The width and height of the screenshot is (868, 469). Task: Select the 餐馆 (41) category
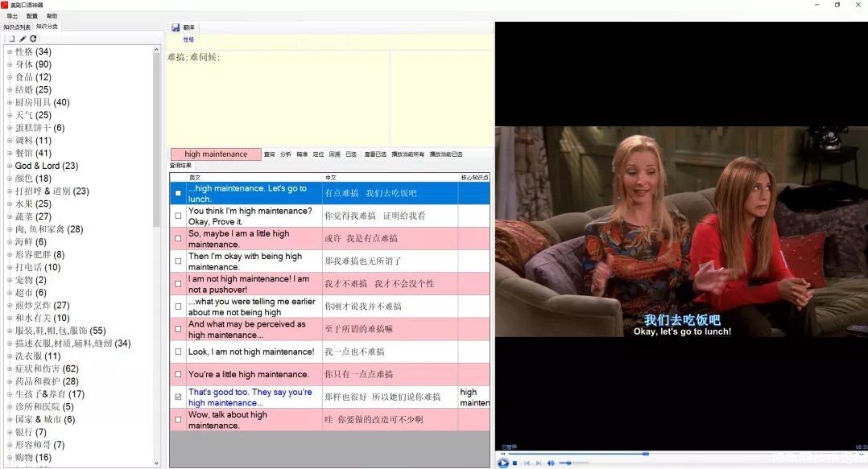pyautogui.click(x=33, y=153)
